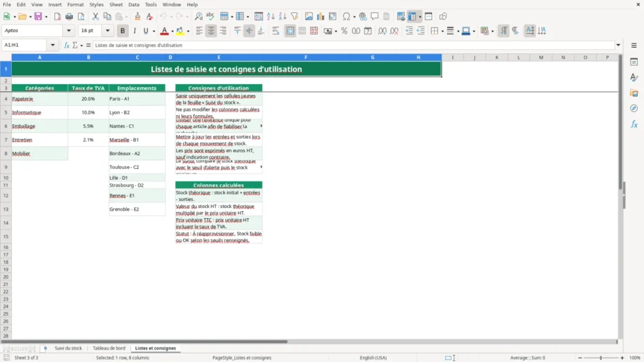644x362 pixels.
Task: Click the Select Function sum button
Action: pyautogui.click(x=75, y=45)
